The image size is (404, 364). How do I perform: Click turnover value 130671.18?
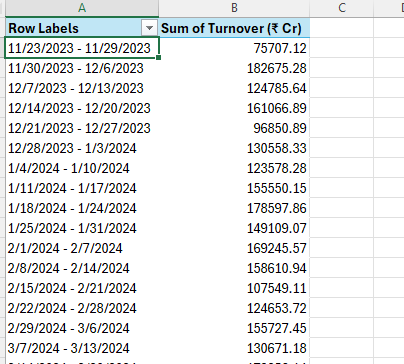[x=234, y=348]
